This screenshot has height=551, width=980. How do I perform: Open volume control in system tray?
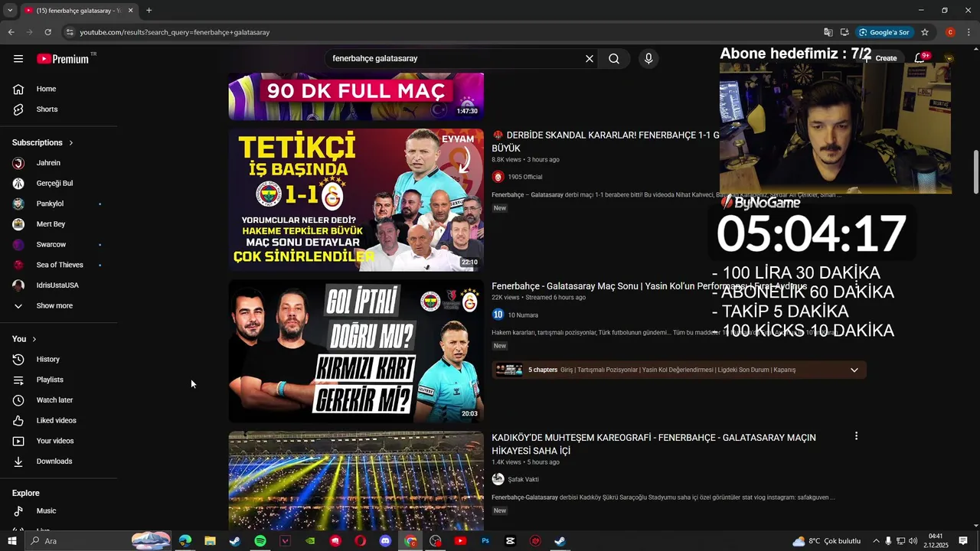point(913,541)
